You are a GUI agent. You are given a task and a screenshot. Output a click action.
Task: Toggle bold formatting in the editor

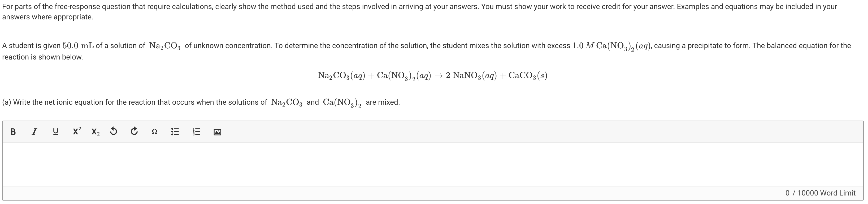pyautogui.click(x=13, y=131)
